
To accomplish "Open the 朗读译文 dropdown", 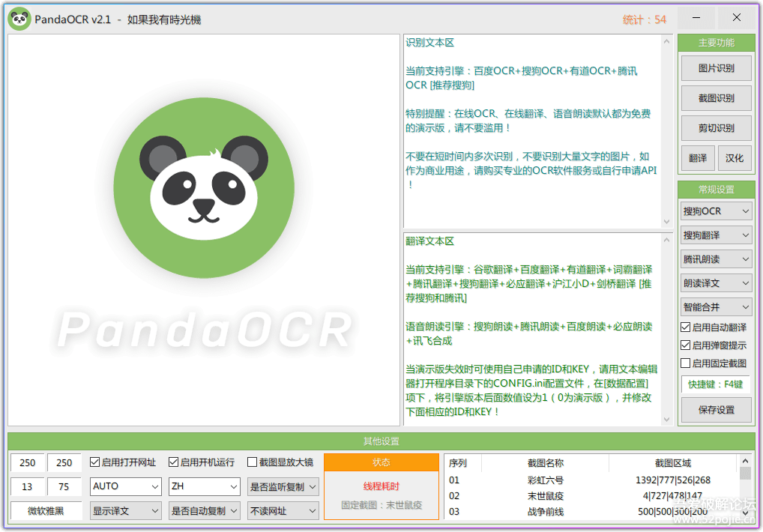I will [716, 283].
